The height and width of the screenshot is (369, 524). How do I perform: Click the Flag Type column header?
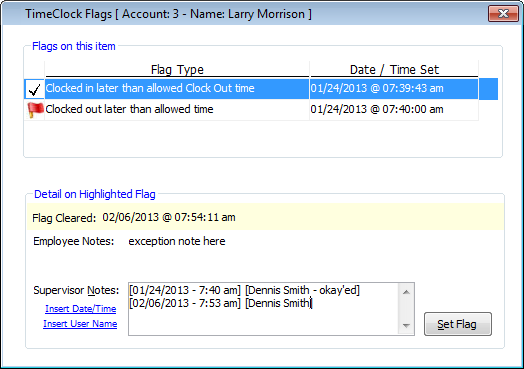(177, 70)
